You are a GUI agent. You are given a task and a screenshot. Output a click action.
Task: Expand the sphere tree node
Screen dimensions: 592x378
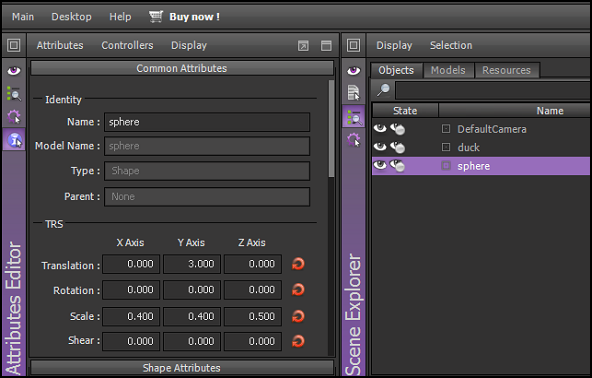[446, 165]
